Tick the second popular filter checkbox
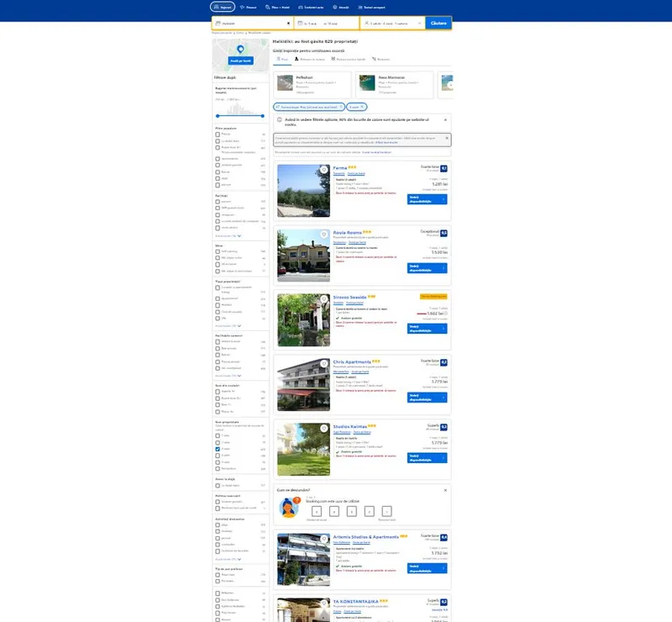The height and width of the screenshot is (622, 672). pyautogui.click(x=218, y=140)
